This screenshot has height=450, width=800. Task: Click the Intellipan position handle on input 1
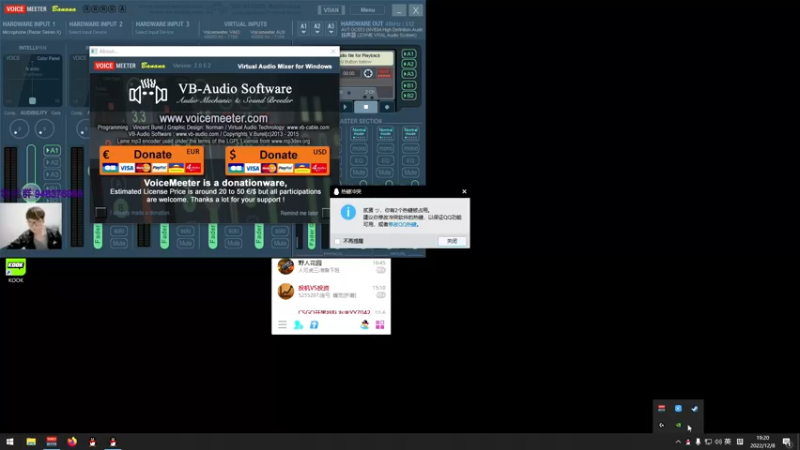click(x=33, y=101)
